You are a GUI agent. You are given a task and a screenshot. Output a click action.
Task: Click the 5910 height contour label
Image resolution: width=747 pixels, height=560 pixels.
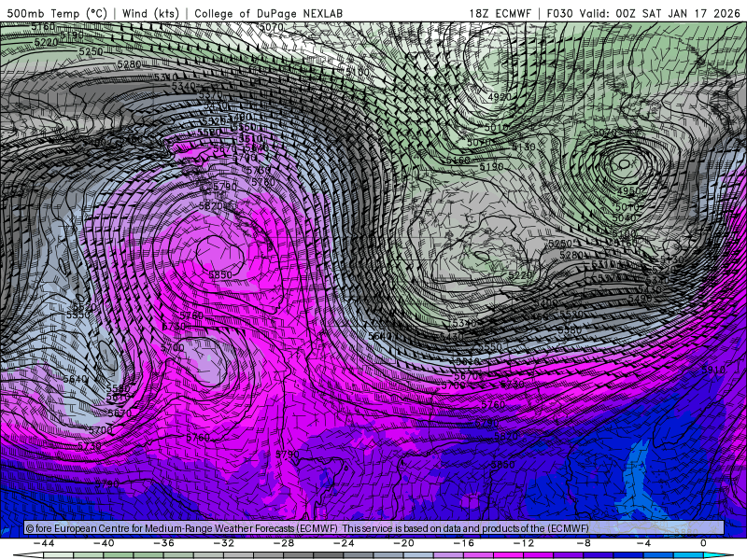pos(713,370)
